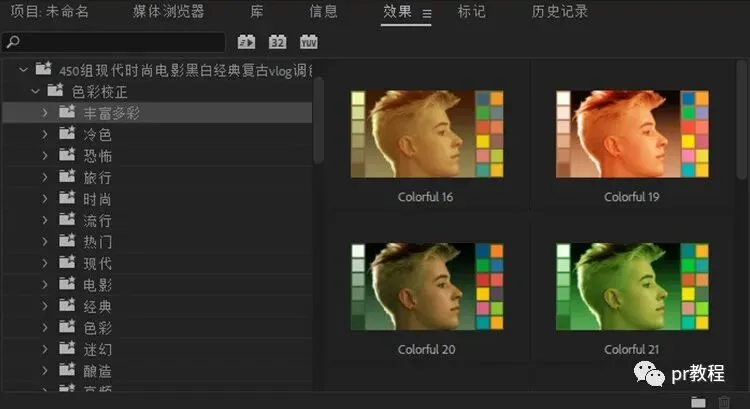Click the 冷色 preset folder icon
The height and width of the screenshot is (409, 750).
coord(67,133)
